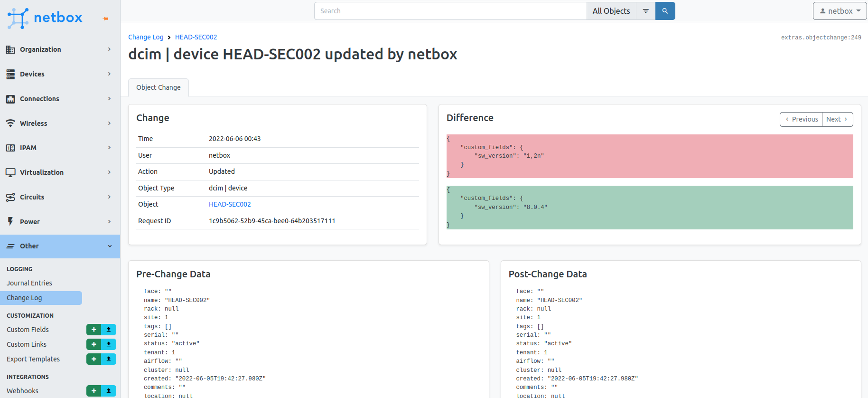Image resolution: width=868 pixels, height=398 pixels.
Task: Import Webhooks with upload icon
Action: 109,391
